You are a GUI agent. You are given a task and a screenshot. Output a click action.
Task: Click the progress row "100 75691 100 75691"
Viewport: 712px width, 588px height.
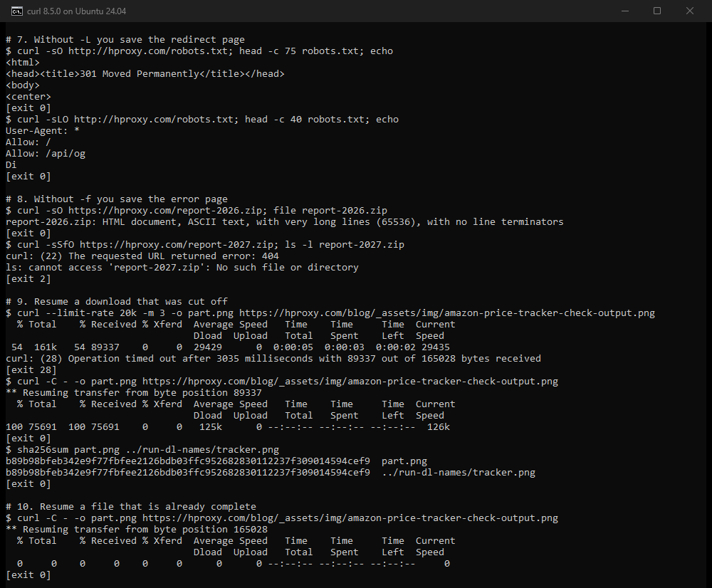(x=228, y=427)
